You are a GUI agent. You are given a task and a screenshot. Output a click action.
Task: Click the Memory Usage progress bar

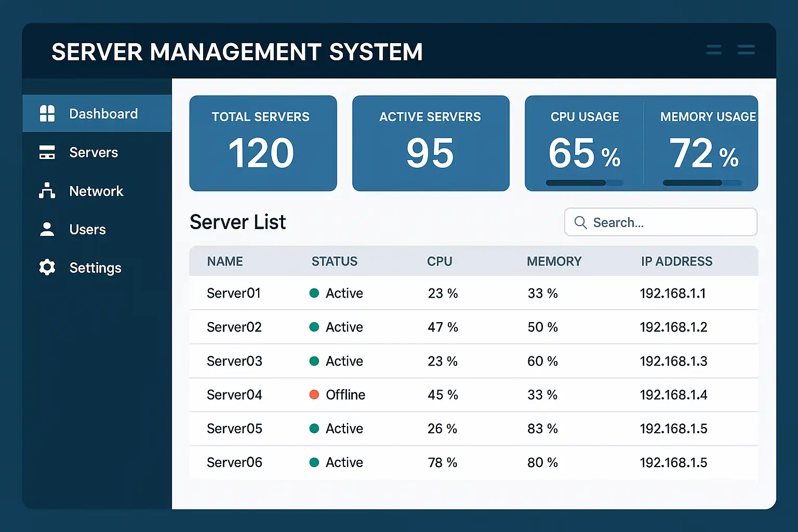pyautogui.click(x=702, y=183)
